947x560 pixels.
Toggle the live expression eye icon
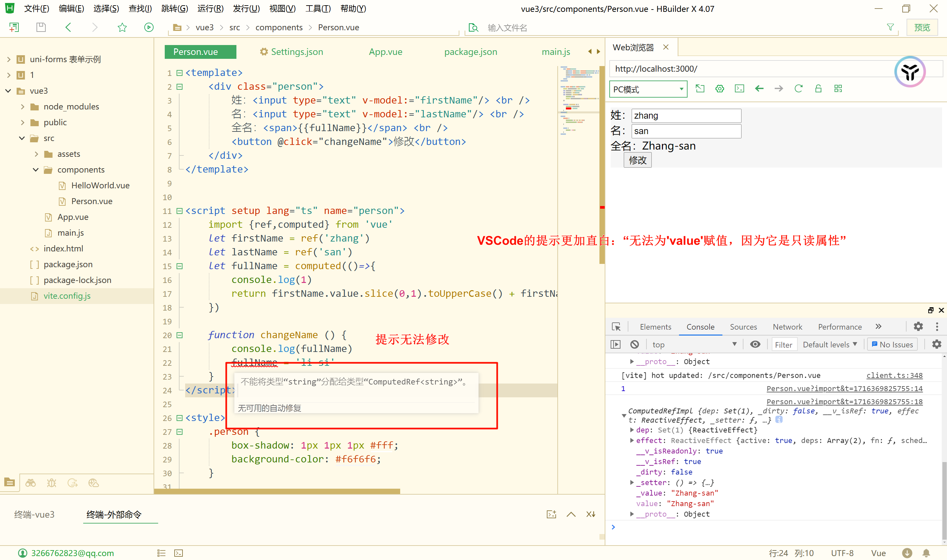click(755, 344)
